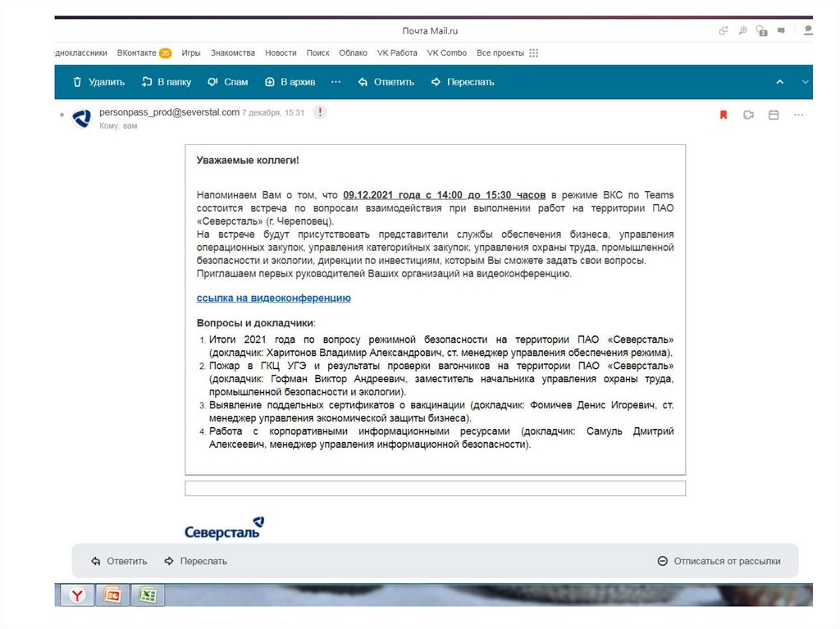
Task: Open Новости in the portal menu
Action: pos(281,53)
